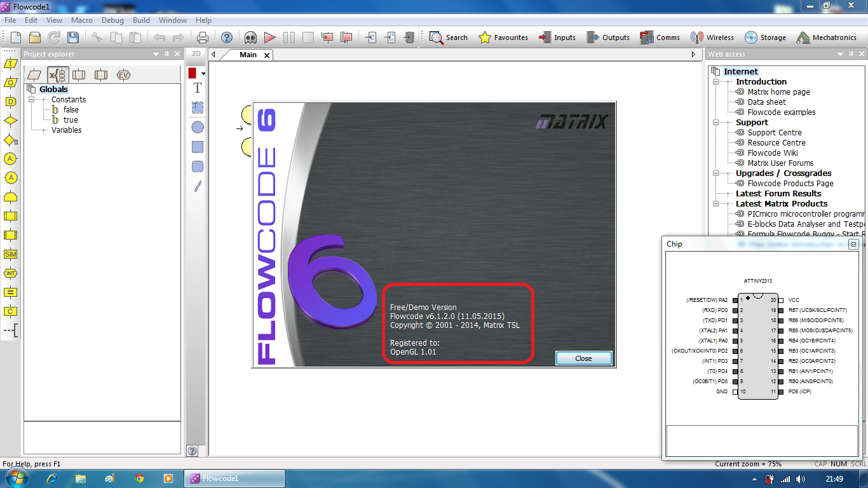Image resolution: width=868 pixels, height=488 pixels.
Task: Start simulation with the red Run arrow
Action: pos(269,37)
